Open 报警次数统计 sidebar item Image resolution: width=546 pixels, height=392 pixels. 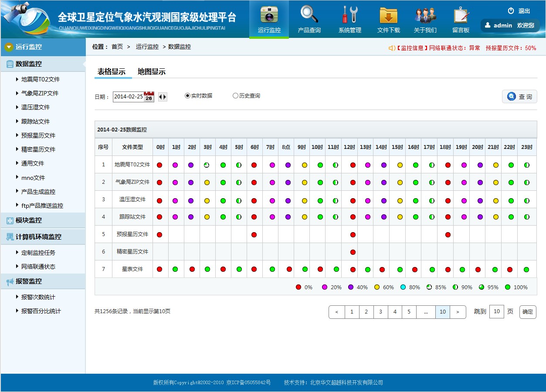point(38,297)
